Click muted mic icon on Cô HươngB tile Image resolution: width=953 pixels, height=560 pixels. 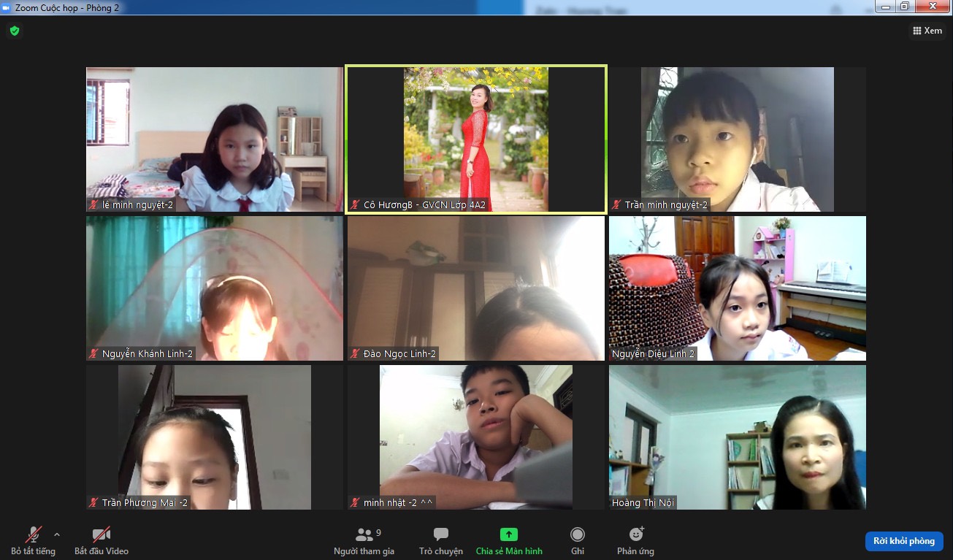point(355,205)
